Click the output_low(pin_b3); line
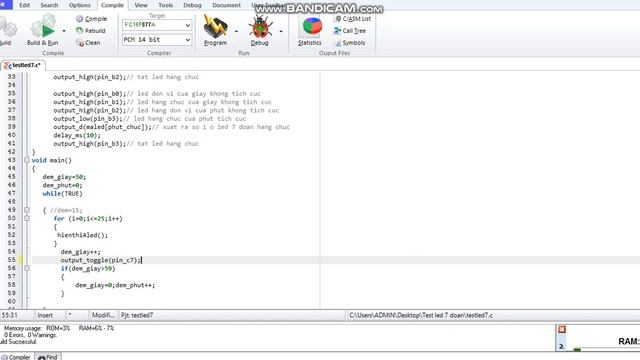This screenshot has height=360, width=640. pos(88,118)
